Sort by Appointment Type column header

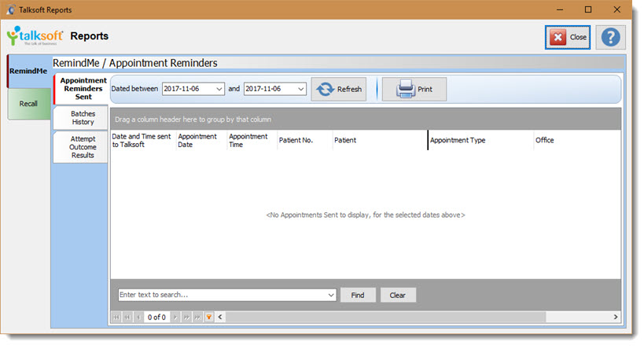click(x=480, y=140)
